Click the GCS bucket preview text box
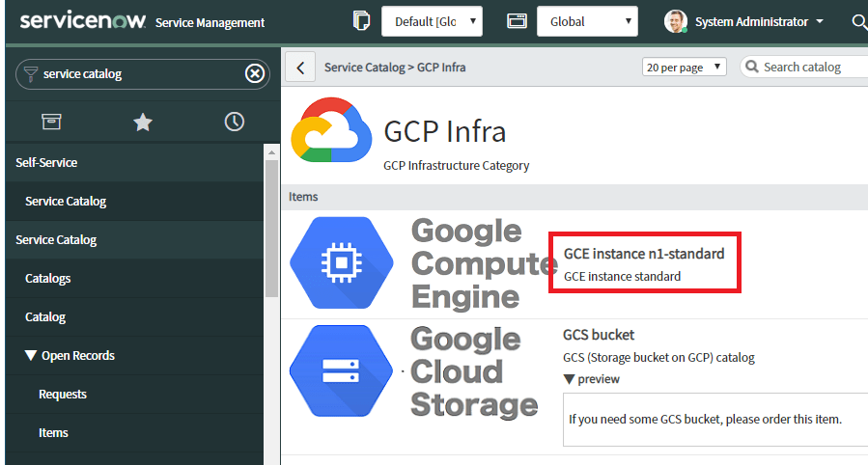The height and width of the screenshot is (465, 868). [715, 420]
